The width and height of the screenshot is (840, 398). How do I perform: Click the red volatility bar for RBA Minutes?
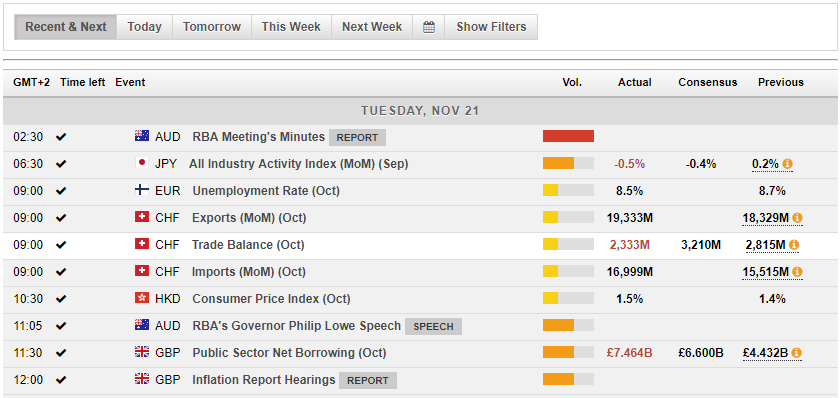coord(568,137)
